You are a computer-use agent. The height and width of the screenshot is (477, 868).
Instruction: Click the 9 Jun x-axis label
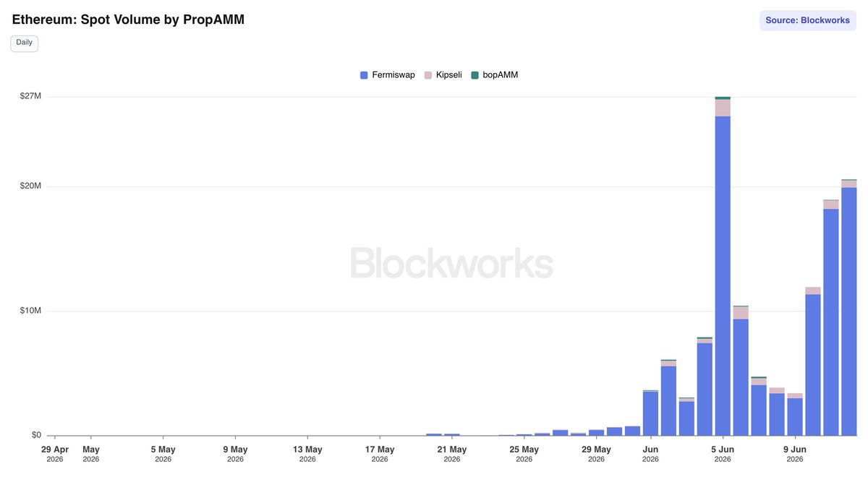pyautogui.click(x=795, y=453)
